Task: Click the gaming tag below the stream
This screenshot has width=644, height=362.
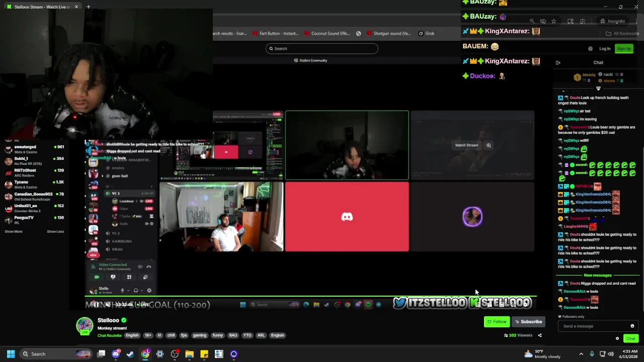Action: pyautogui.click(x=199, y=335)
